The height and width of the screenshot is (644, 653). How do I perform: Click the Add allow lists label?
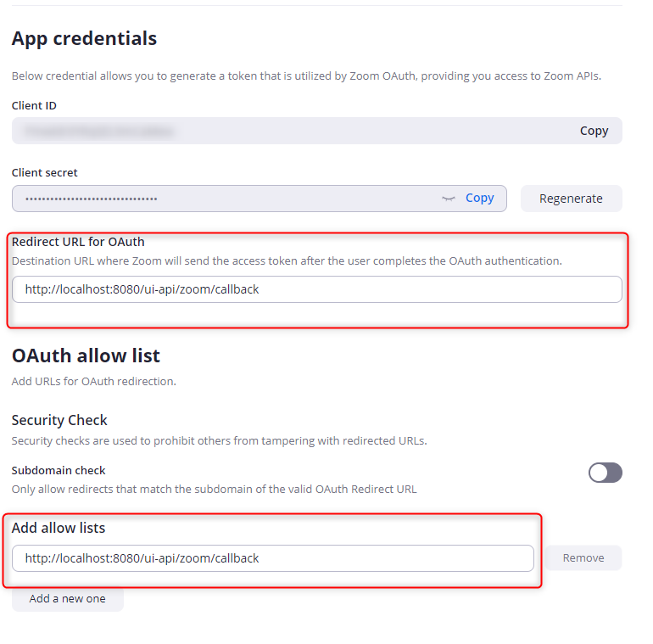pos(59,528)
